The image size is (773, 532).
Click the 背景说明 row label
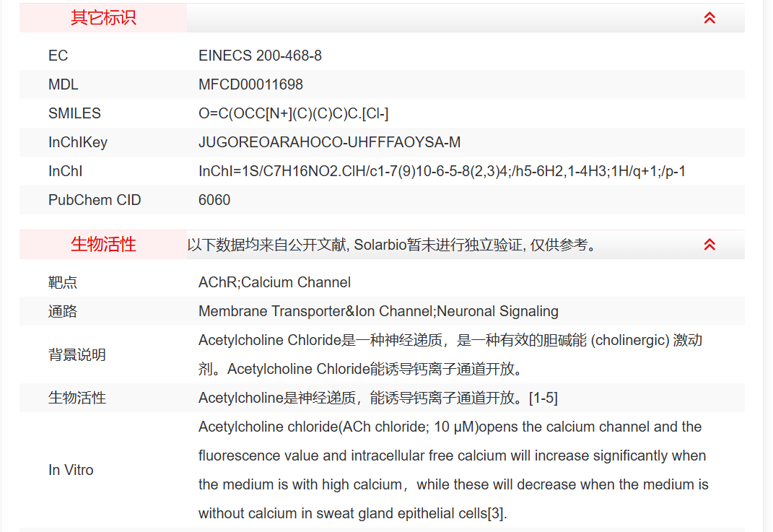(x=77, y=354)
